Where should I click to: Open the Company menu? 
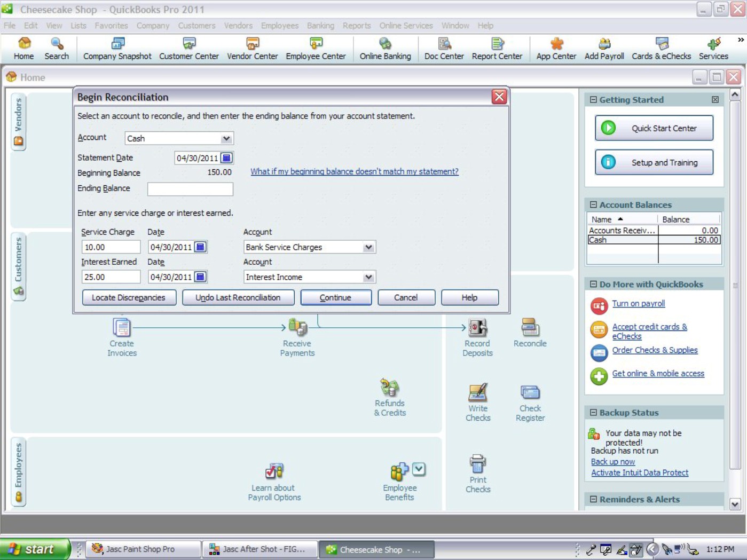click(153, 26)
